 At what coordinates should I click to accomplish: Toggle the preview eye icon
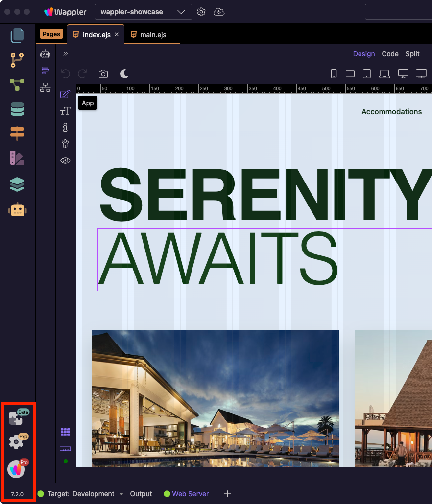click(65, 160)
